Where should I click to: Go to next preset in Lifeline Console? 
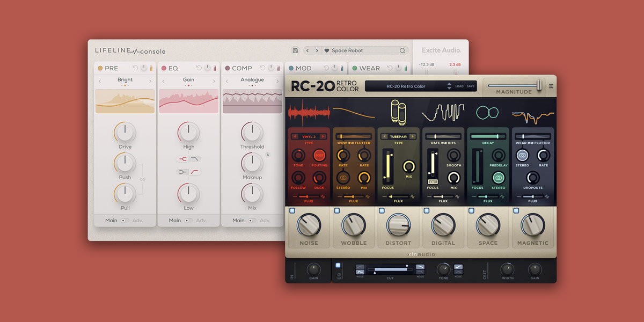tap(317, 50)
